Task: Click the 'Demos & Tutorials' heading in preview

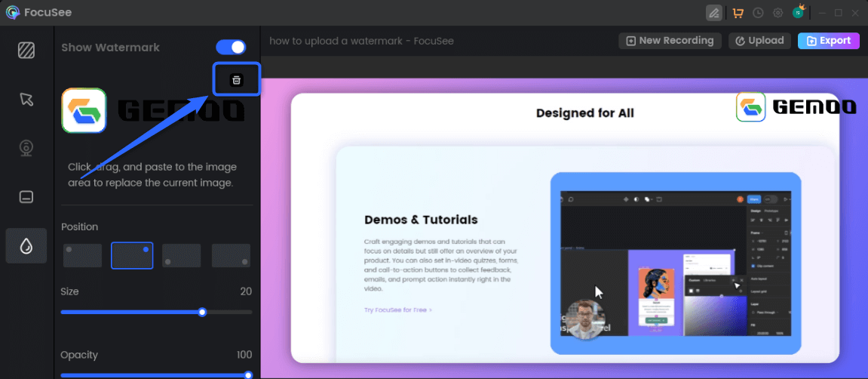Action: (x=421, y=220)
